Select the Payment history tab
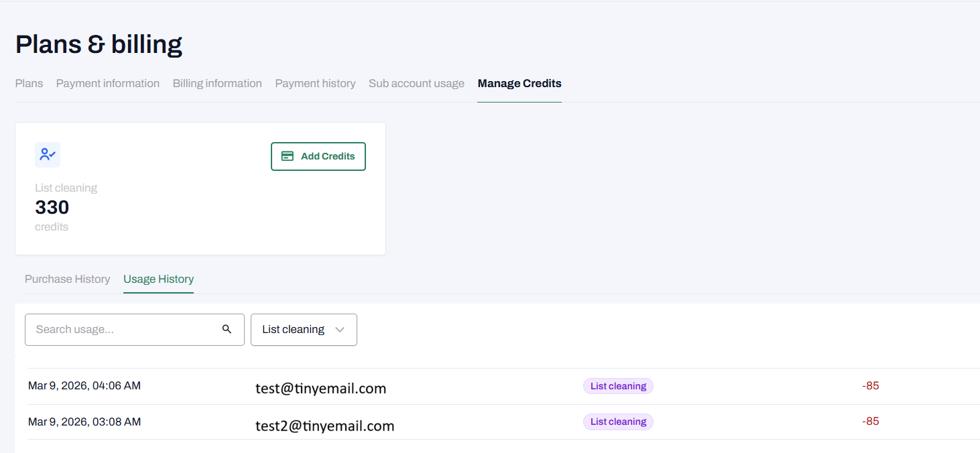The image size is (980, 453). pos(315,84)
